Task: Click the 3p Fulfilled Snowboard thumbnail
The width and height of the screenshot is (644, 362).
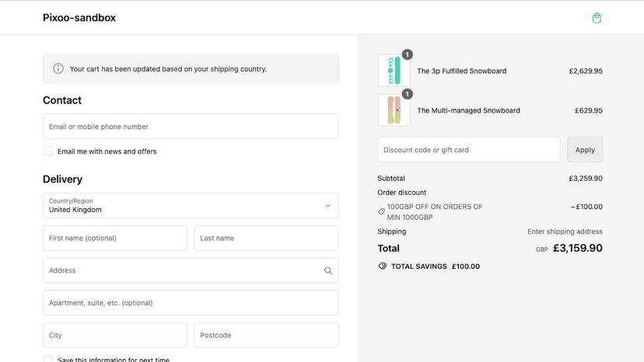Action: point(394,71)
